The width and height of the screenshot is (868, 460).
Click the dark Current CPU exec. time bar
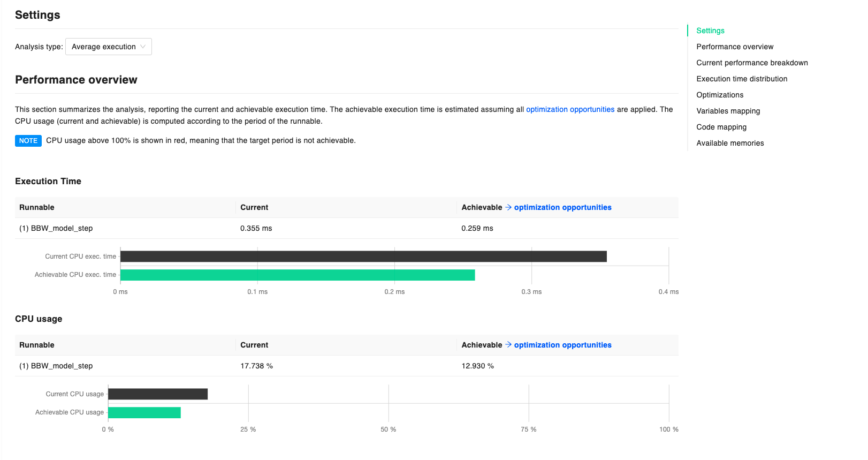click(x=363, y=257)
